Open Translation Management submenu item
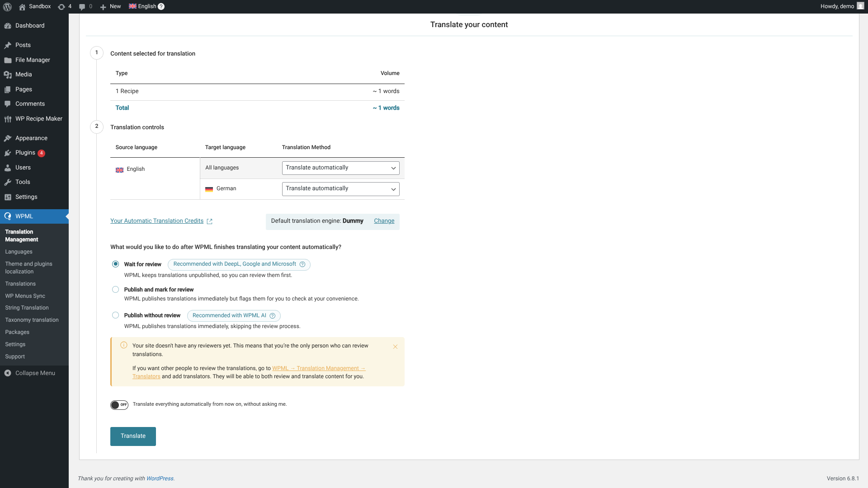 [21, 236]
